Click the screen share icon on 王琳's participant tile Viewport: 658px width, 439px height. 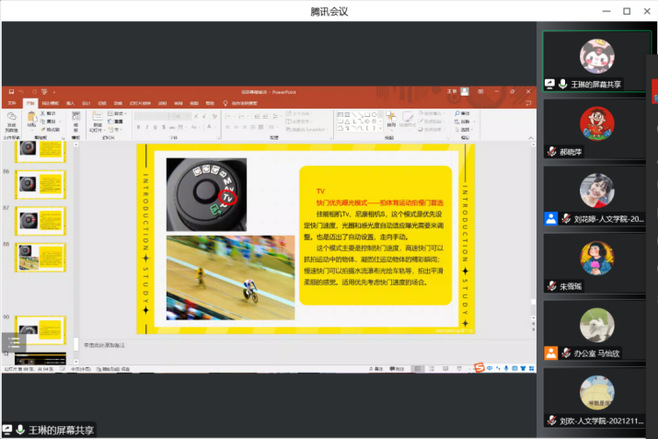click(550, 84)
